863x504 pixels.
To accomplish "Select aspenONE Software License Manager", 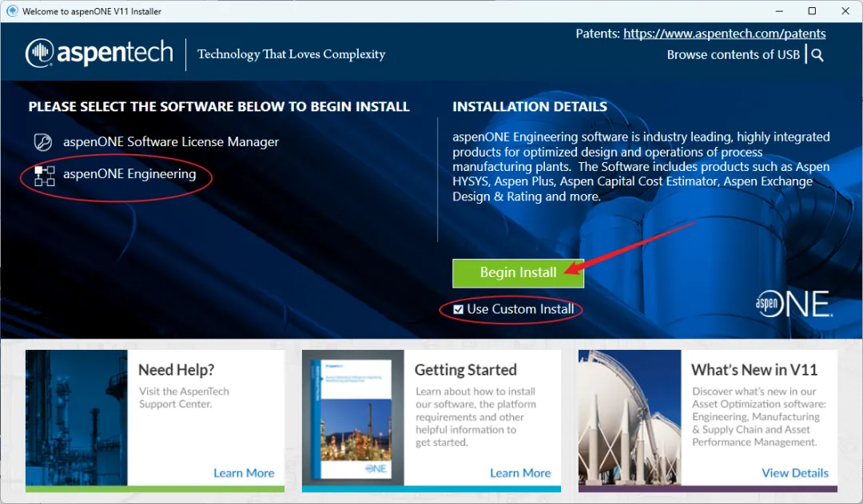I will (171, 142).
